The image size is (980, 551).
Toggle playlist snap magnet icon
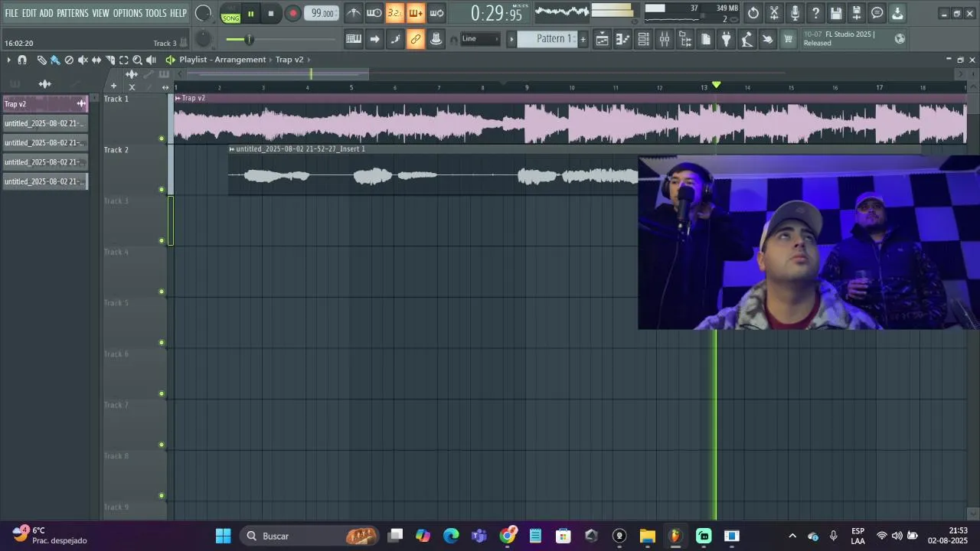(22, 60)
